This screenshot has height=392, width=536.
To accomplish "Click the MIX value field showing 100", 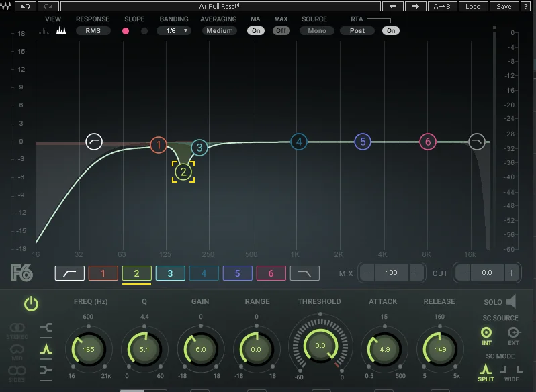I will pyautogui.click(x=392, y=273).
